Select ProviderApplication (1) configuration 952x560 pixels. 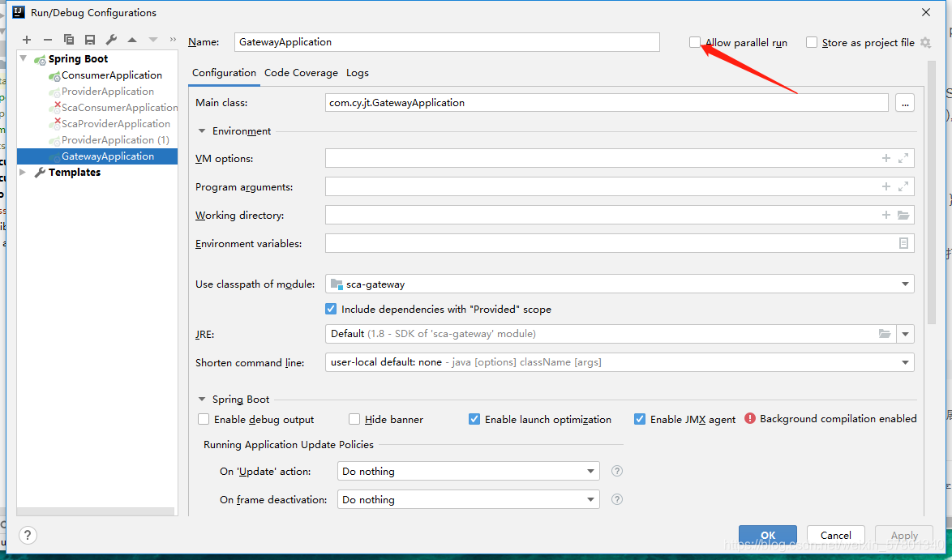click(x=115, y=140)
